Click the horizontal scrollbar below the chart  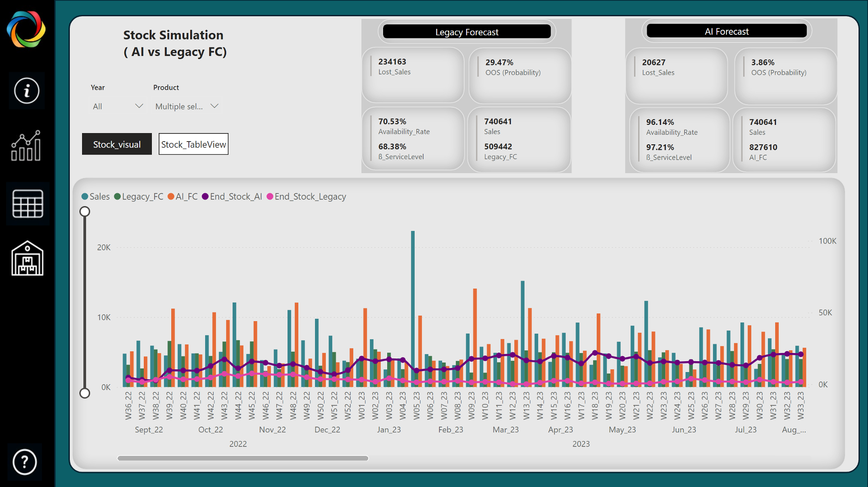click(243, 458)
